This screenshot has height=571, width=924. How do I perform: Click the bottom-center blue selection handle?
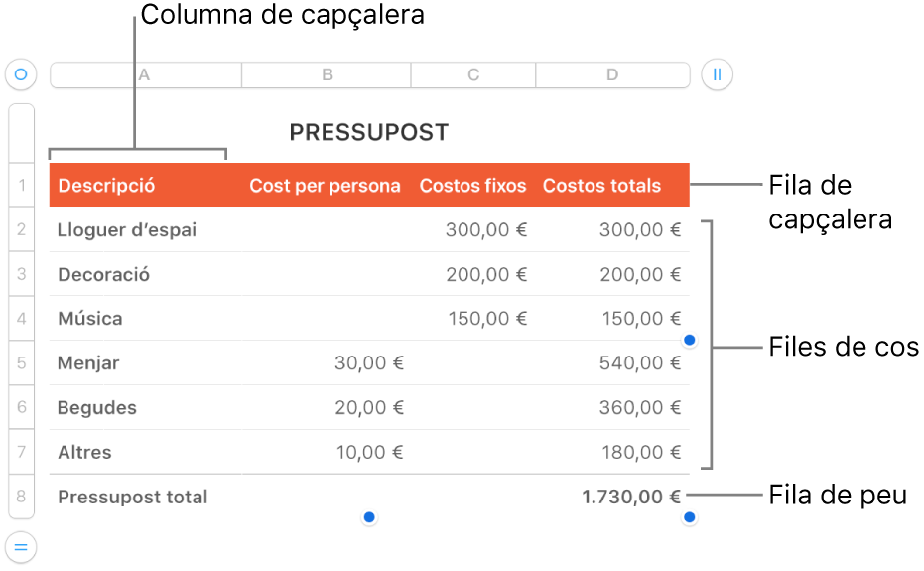click(x=369, y=517)
